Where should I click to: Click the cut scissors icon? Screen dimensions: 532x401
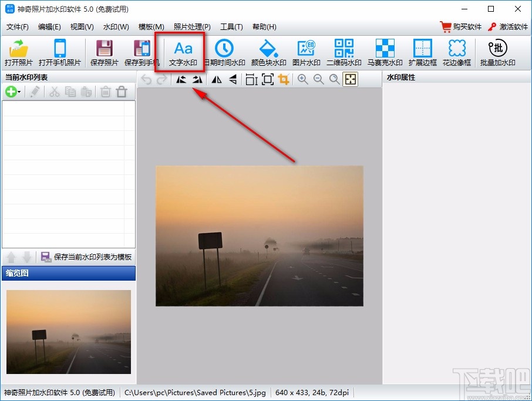tap(54, 92)
